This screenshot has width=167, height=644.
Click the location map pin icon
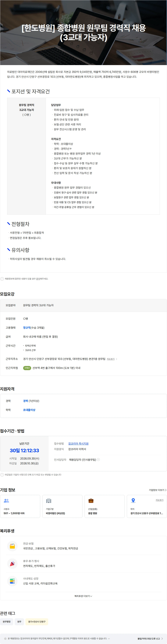[x=133, y=500]
